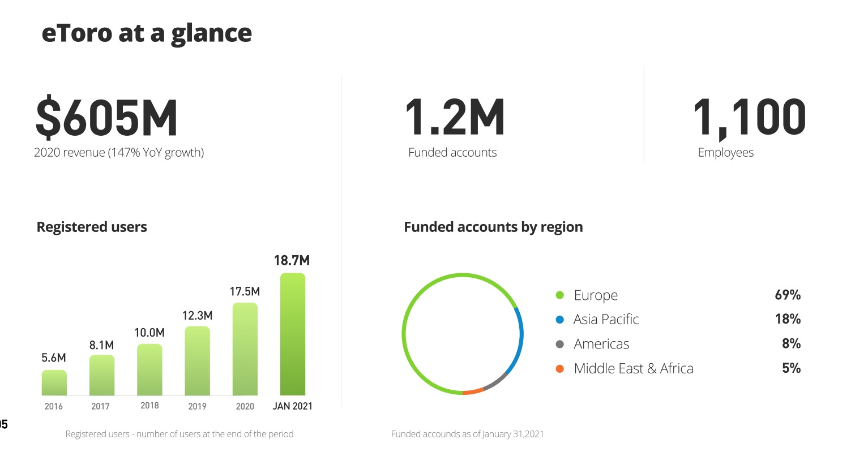The image size is (868, 452).
Task: Click the gray Americas legend dot
Action: point(560,344)
